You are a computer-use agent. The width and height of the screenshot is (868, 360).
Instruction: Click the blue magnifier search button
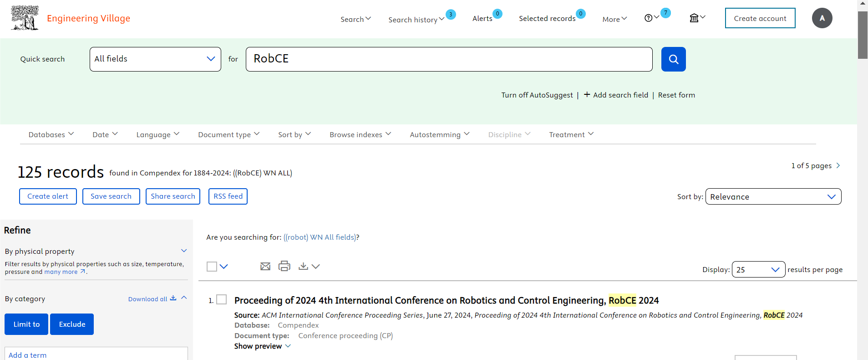(673, 59)
